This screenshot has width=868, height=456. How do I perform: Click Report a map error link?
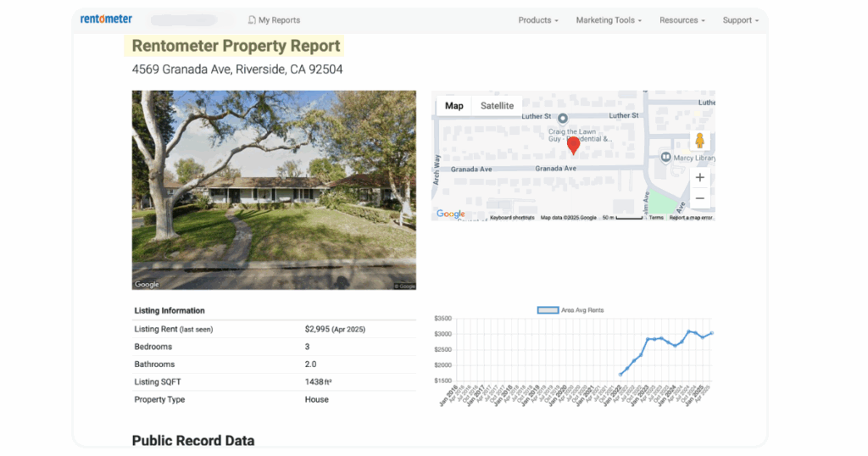coord(691,218)
